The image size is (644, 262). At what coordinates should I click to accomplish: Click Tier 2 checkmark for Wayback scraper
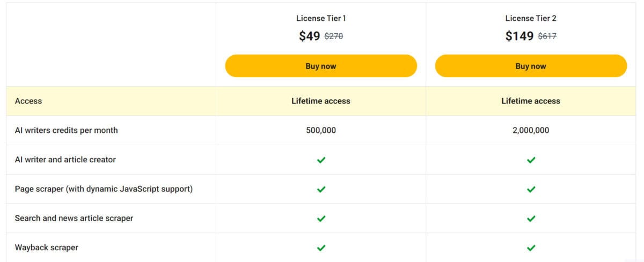pos(531,248)
